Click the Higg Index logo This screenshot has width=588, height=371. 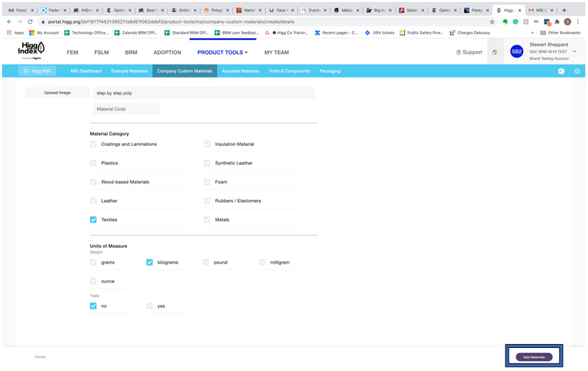tap(32, 50)
